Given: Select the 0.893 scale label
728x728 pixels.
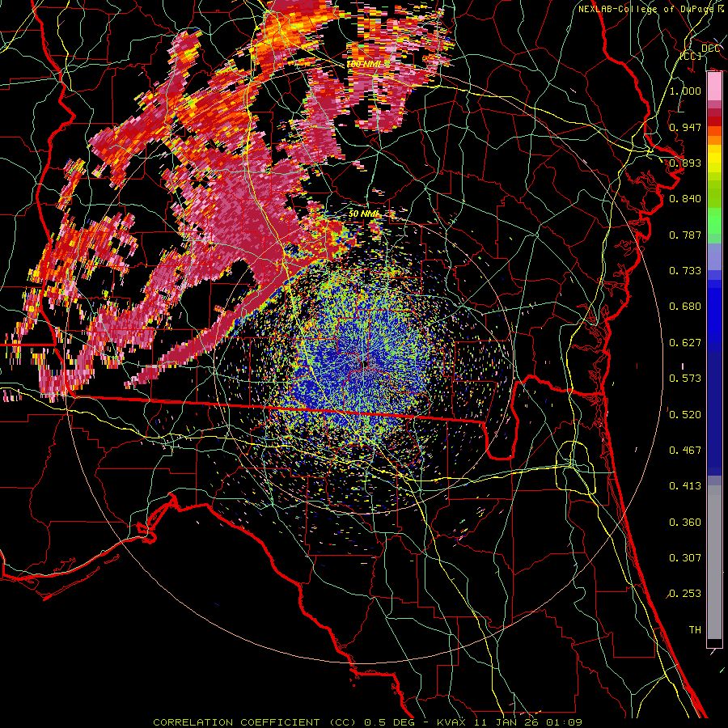Looking at the screenshot, I should pyautogui.click(x=685, y=163).
